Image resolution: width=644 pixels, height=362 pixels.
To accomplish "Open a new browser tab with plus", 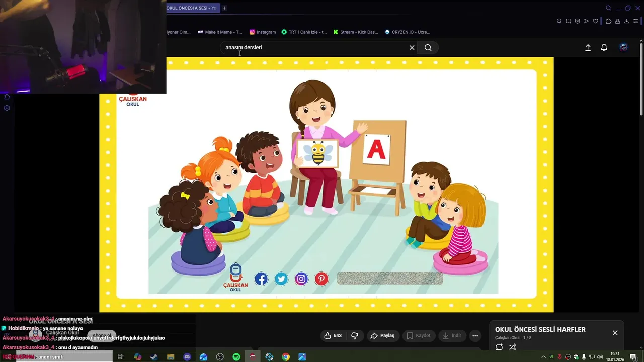I will tap(224, 8).
